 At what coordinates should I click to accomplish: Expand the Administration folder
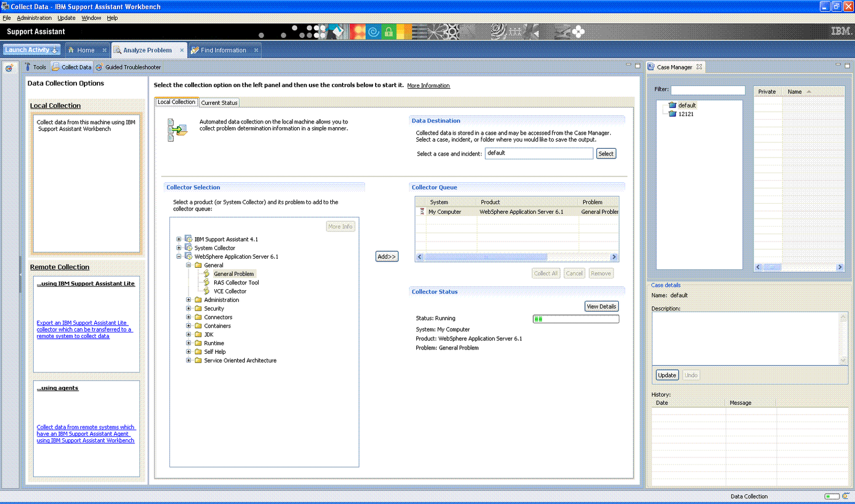(x=189, y=300)
